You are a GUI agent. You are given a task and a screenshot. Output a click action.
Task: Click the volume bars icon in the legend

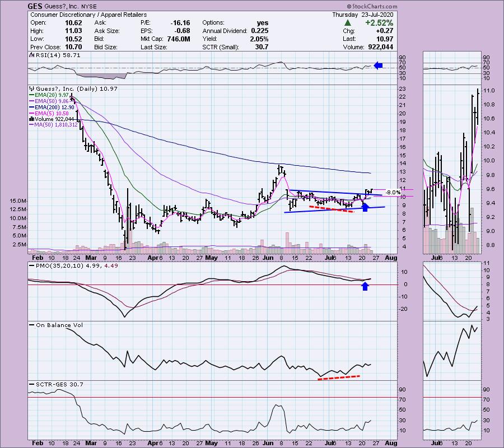32,119
